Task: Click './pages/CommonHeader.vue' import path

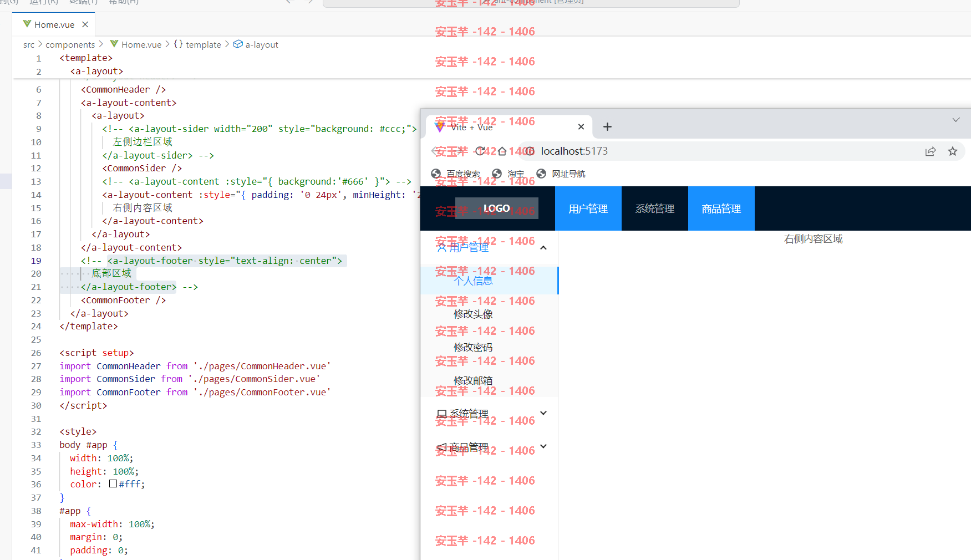Action: [x=262, y=366]
